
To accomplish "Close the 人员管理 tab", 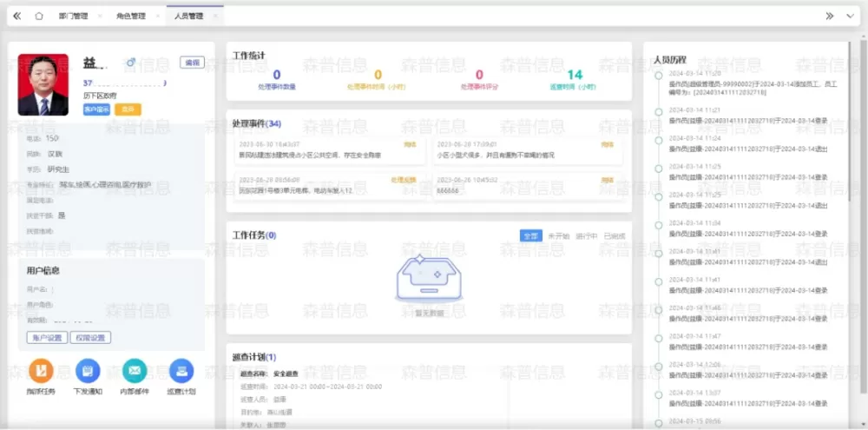I will click(215, 16).
